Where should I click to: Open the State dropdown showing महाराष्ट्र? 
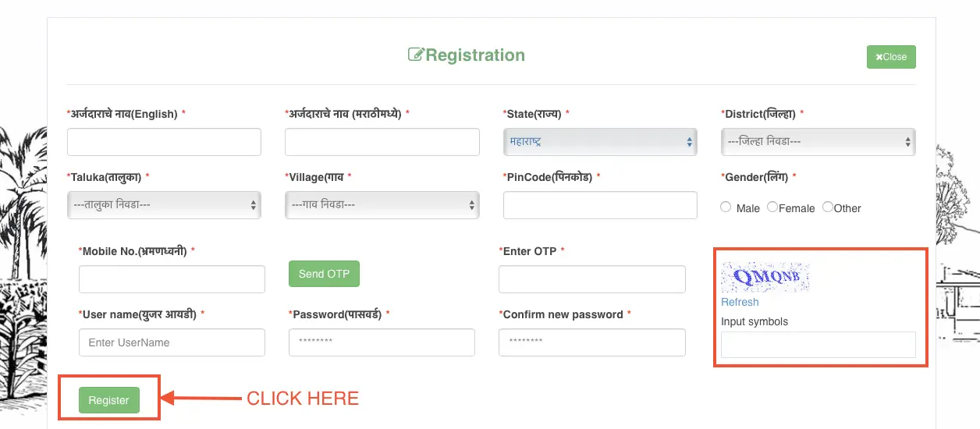pyautogui.click(x=600, y=142)
